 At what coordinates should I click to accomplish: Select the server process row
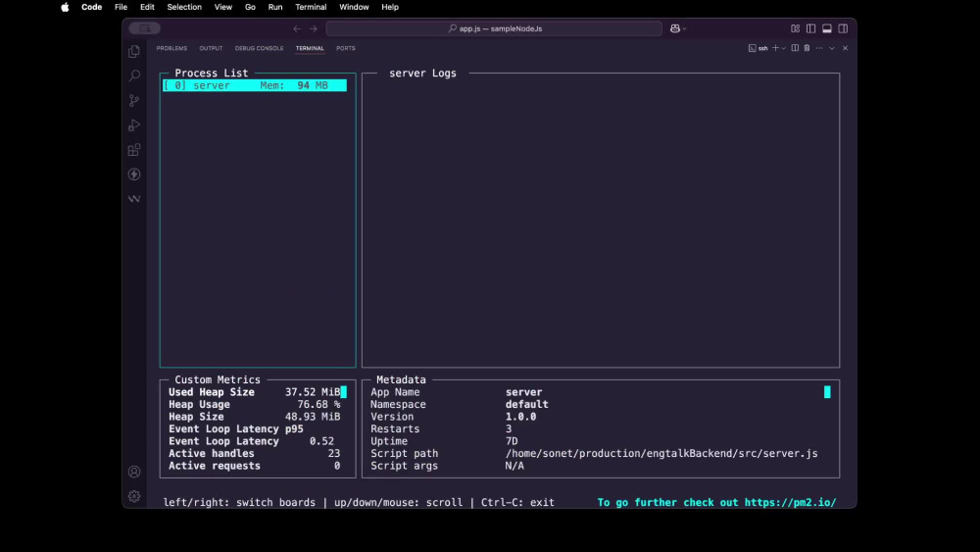pos(255,85)
